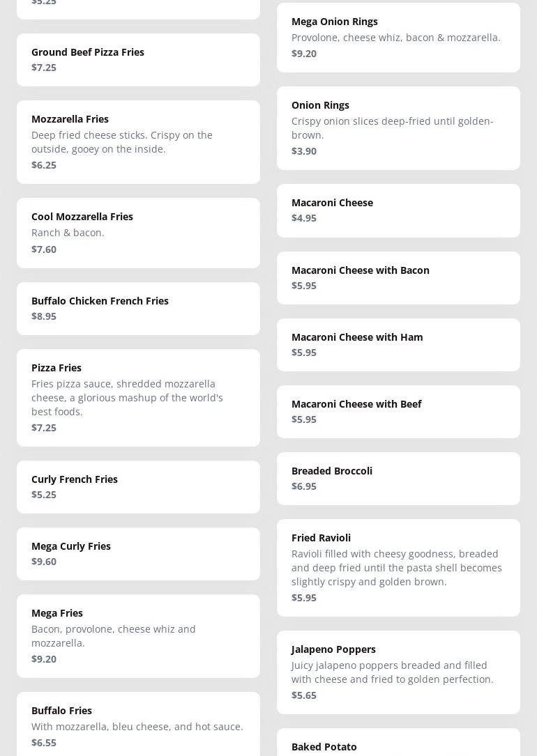
Task: Choose the Jalapeno Poppers item
Action: coord(398,672)
